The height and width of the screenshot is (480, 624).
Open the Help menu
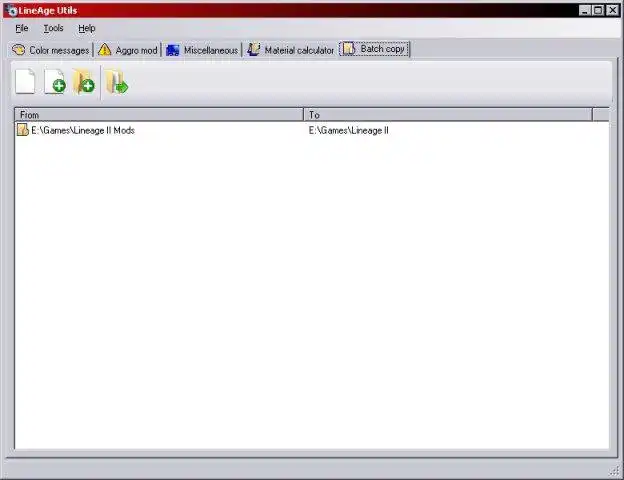pos(86,28)
